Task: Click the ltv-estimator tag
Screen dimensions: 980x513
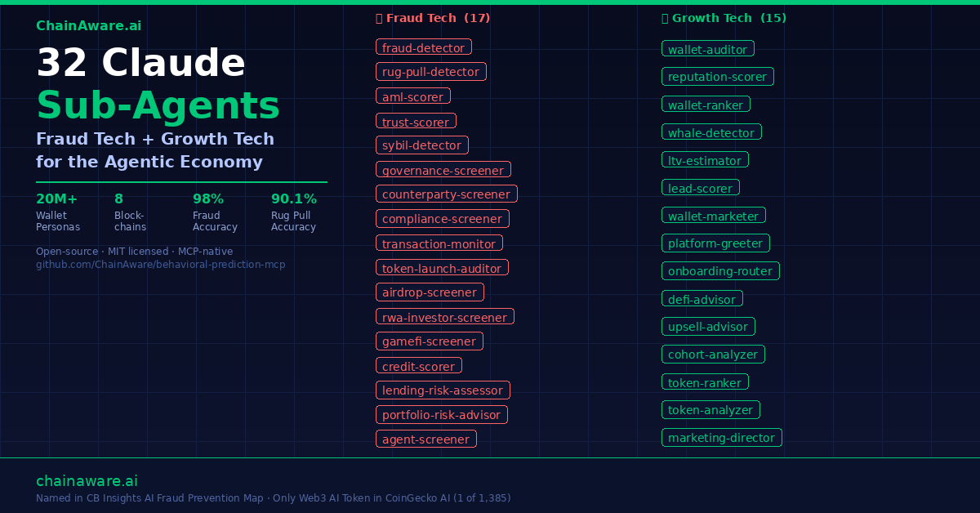Action: coord(705,160)
